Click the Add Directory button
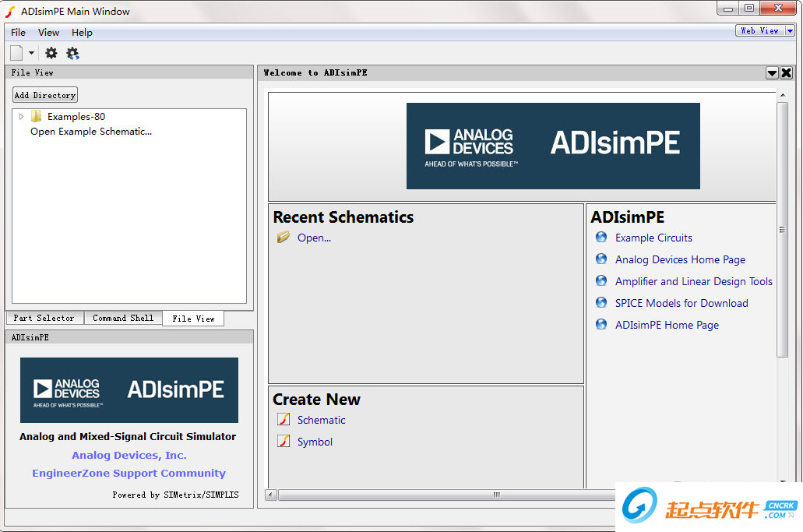 [x=45, y=95]
